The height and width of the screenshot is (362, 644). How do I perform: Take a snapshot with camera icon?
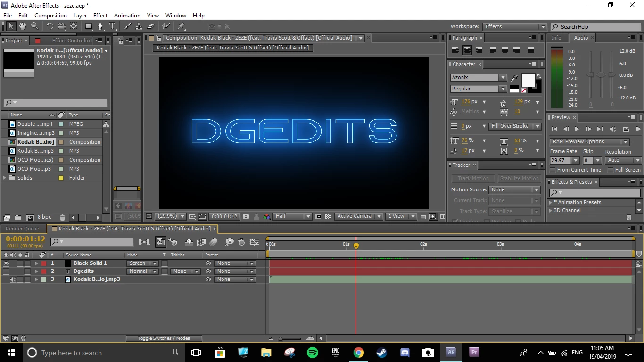tap(246, 216)
